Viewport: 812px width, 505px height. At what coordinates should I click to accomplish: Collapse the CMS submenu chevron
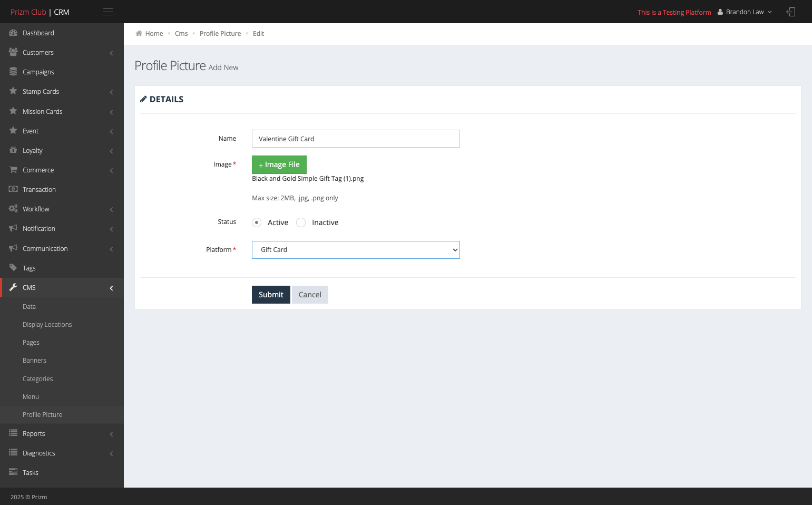[111, 288]
